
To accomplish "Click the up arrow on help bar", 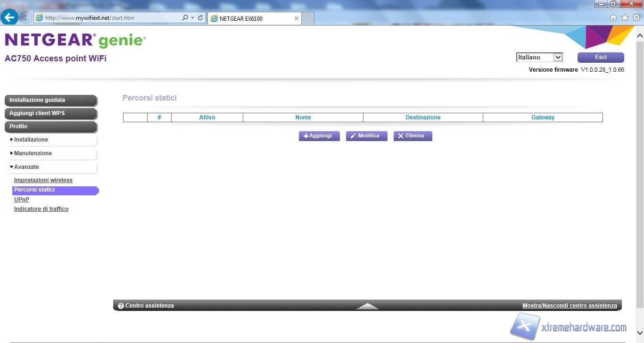I will [x=367, y=306].
